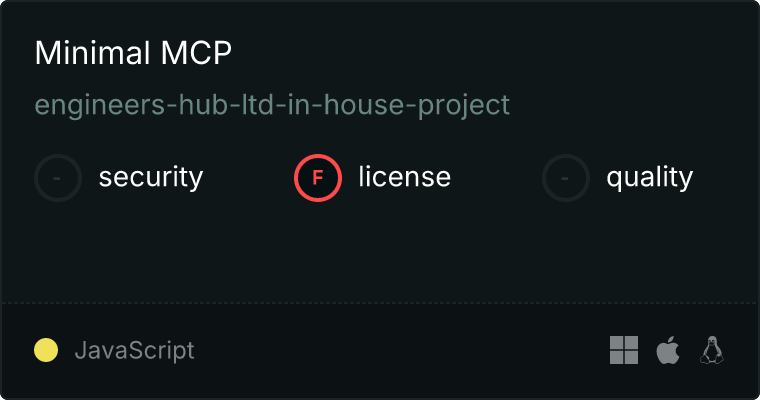Click the Windows platform icon

(x=624, y=350)
